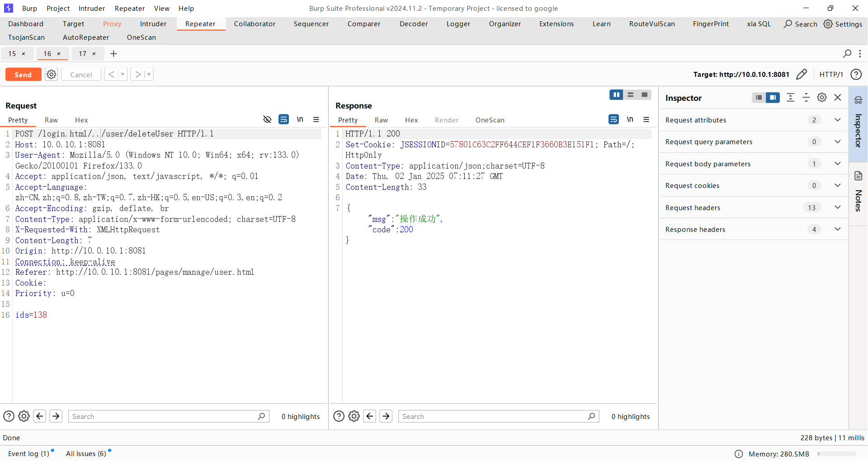
Task: Close Repeater tab 15
Action: point(24,54)
